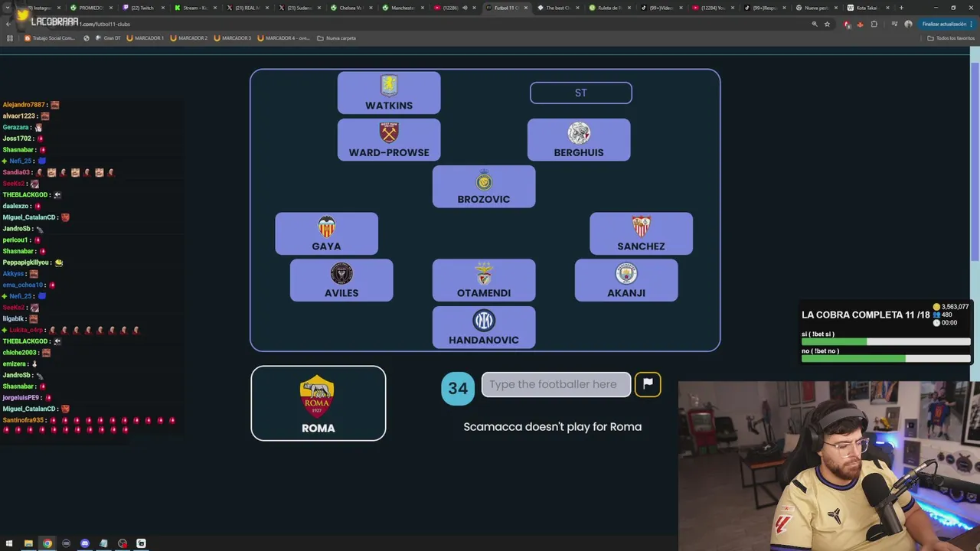Click the OTAMENDI player name
The width and height of the screenshot is (980, 551).
point(484,293)
